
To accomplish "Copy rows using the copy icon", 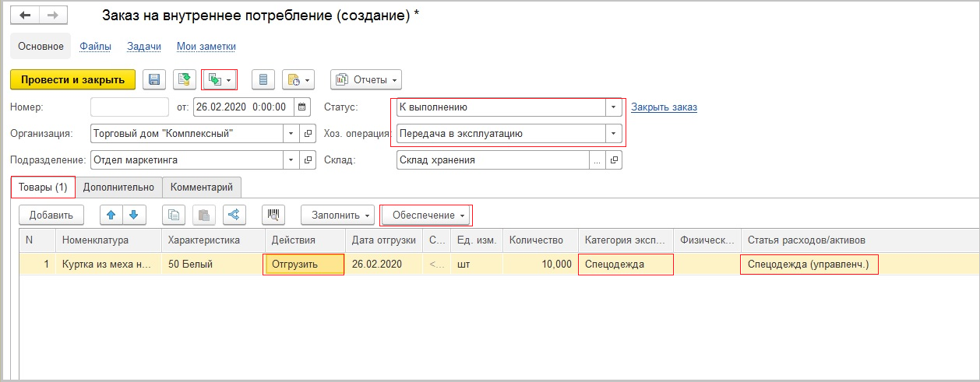I will [174, 215].
